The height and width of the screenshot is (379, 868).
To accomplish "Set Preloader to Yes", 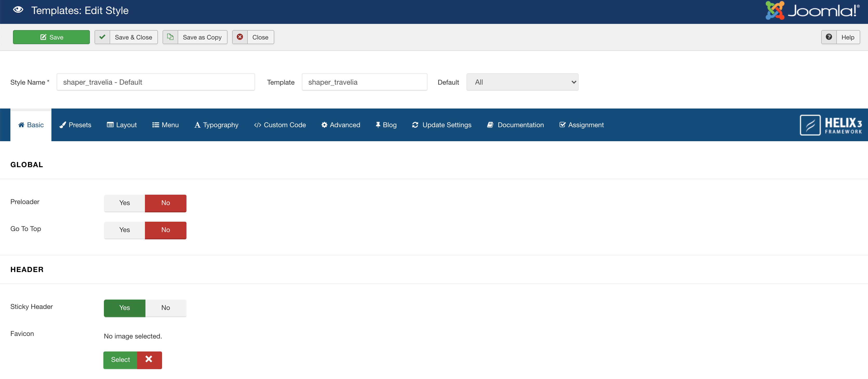I will tap(124, 203).
